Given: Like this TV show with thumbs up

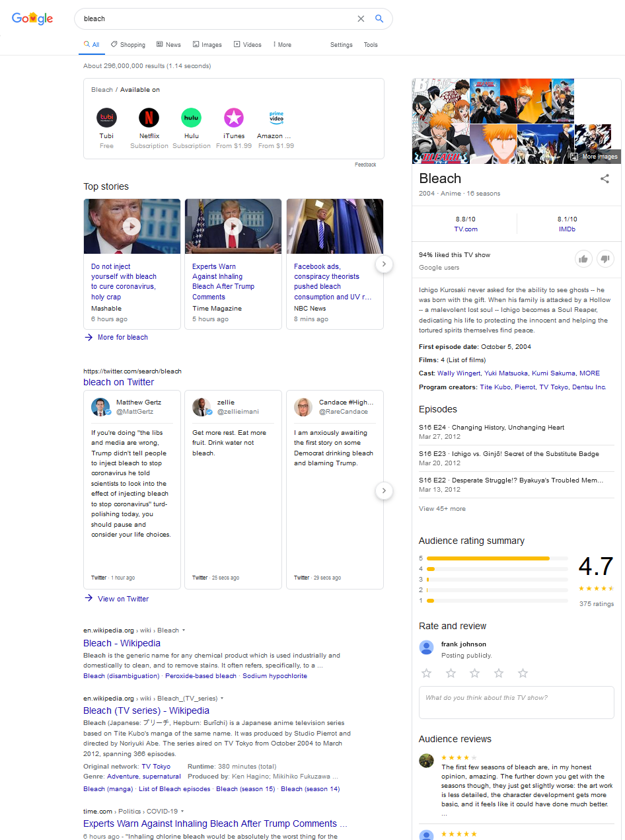Looking at the screenshot, I should click(x=583, y=259).
